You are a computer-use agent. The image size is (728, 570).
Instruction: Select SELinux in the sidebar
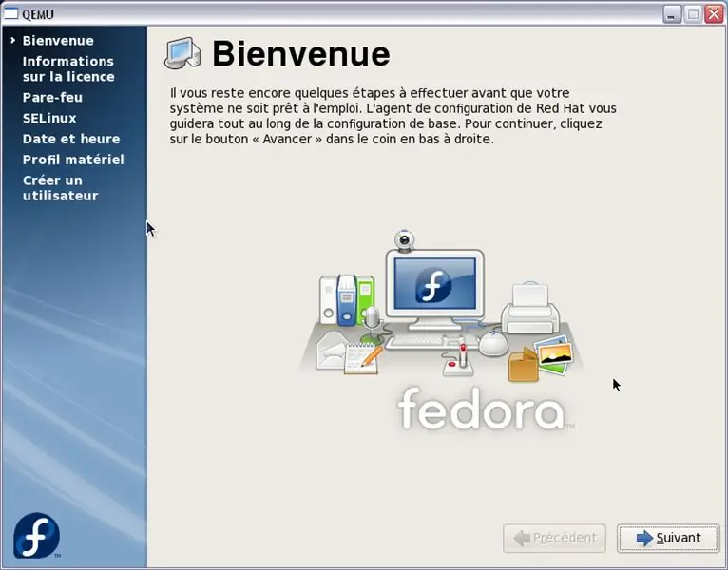(49, 119)
